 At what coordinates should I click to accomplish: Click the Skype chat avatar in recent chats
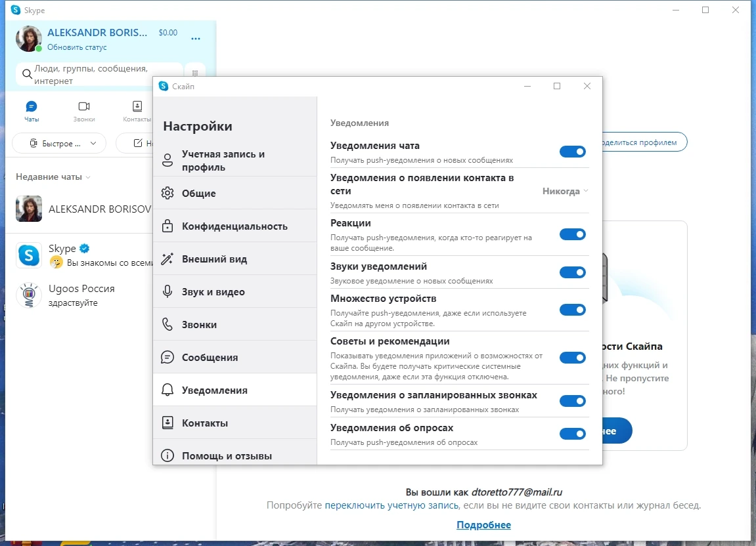(29, 255)
